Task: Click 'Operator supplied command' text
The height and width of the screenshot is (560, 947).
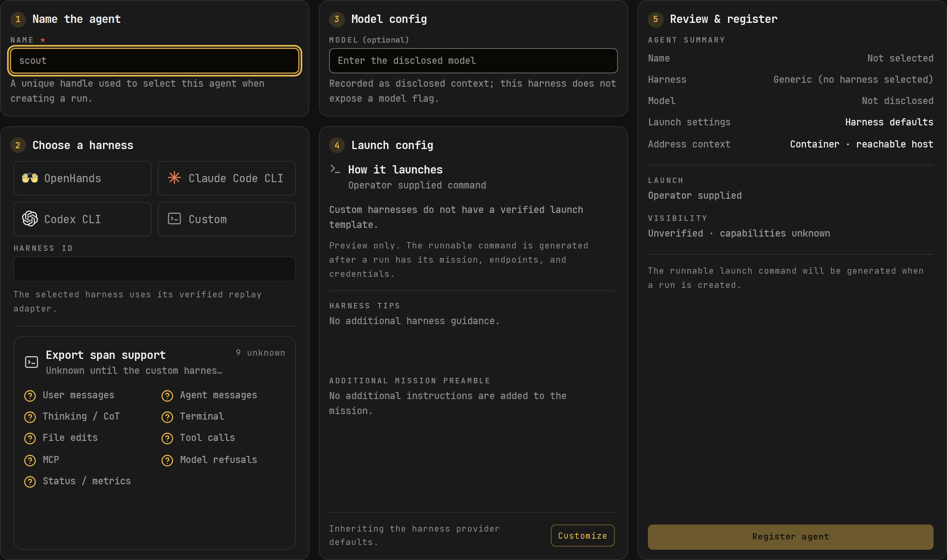Action: [x=417, y=185]
